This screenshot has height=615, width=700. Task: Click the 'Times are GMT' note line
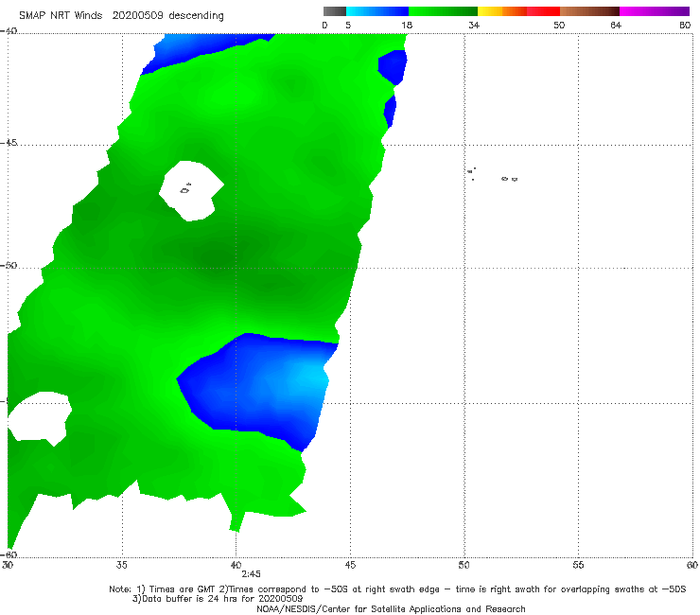pyautogui.click(x=397, y=589)
